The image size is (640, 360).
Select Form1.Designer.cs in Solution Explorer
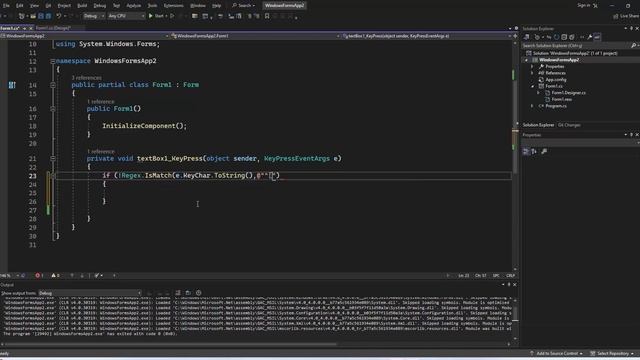[x=568, y=93]
